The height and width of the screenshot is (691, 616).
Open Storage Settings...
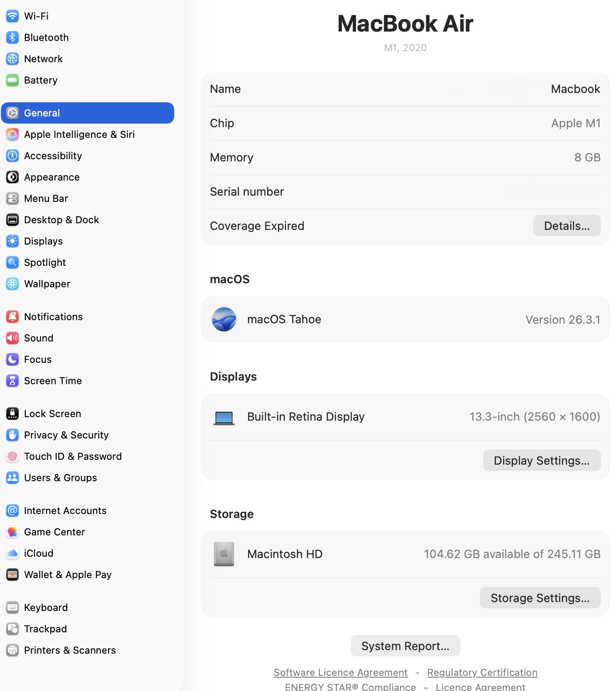coord(540,598)
